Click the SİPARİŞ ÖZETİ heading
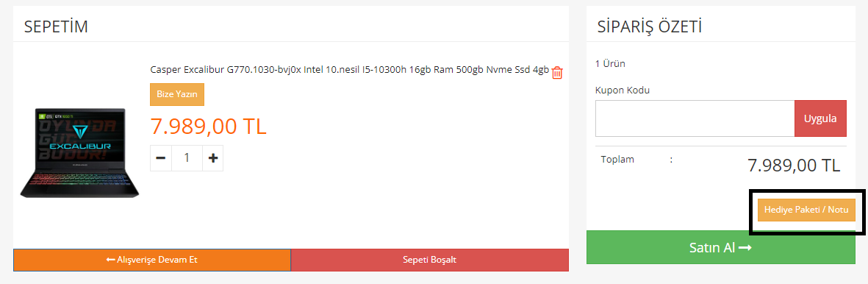The width and height of the screenshot is (868, 284). tap(649, 26)
